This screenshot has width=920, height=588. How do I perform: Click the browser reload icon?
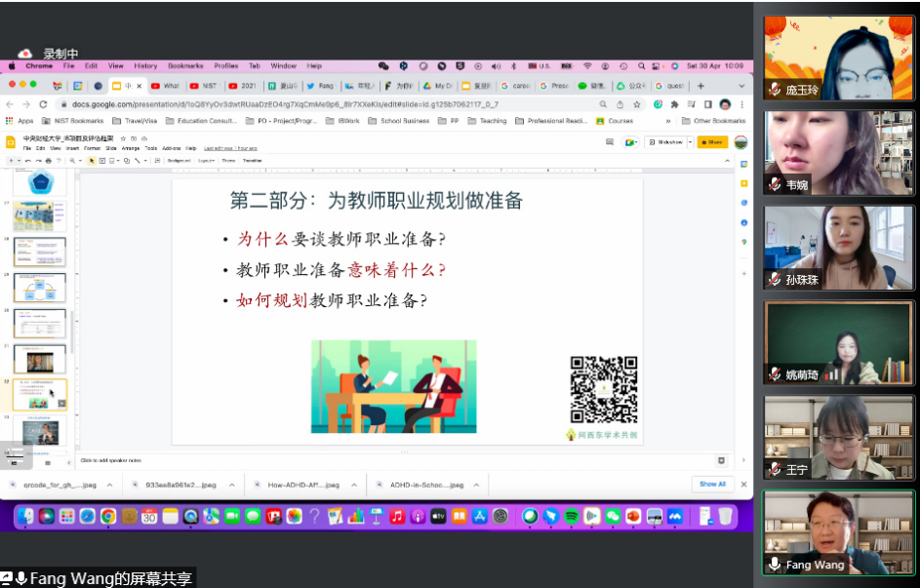(x=43, y=104)
